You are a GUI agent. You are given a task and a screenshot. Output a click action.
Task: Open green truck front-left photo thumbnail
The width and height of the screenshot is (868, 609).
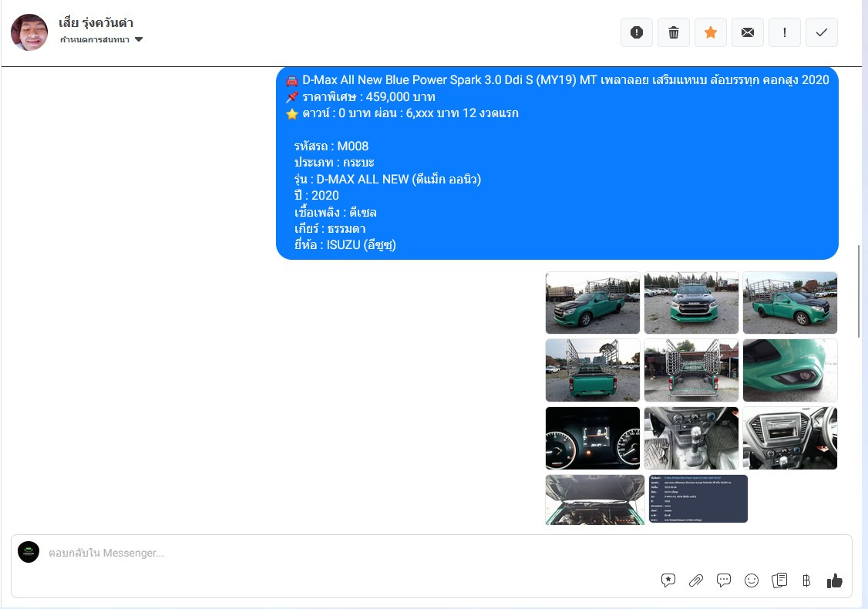(592, 303)
